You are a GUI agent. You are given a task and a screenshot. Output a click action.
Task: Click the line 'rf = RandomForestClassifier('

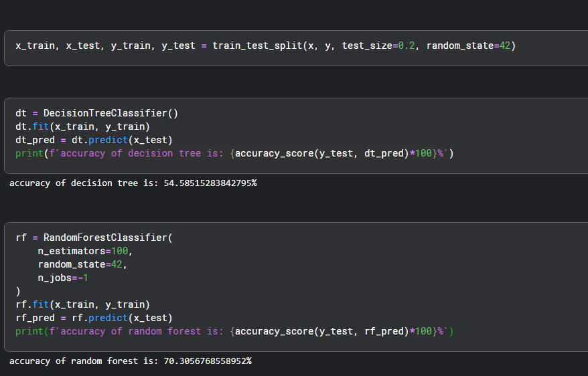(94, 238)
